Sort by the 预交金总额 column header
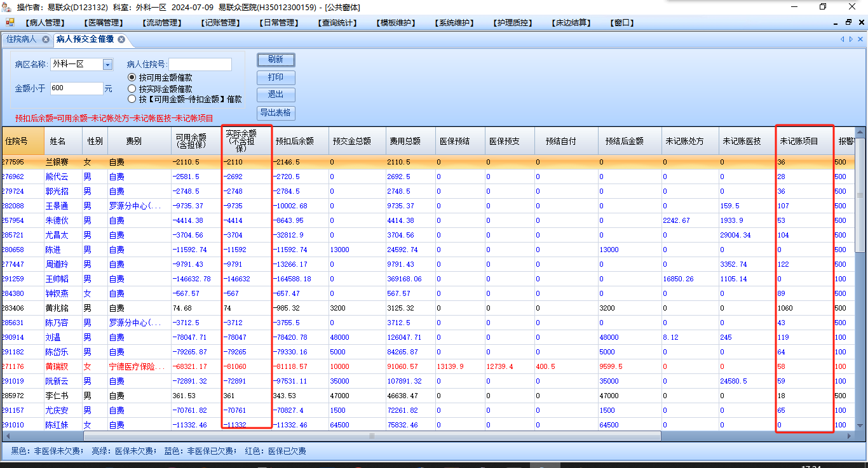 [x=356, y=141]
